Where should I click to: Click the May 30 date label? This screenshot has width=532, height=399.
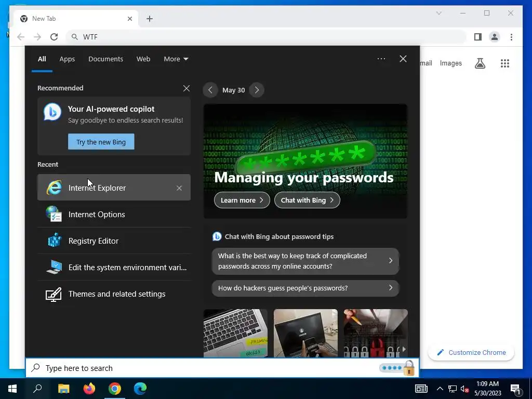click(233, 90)
